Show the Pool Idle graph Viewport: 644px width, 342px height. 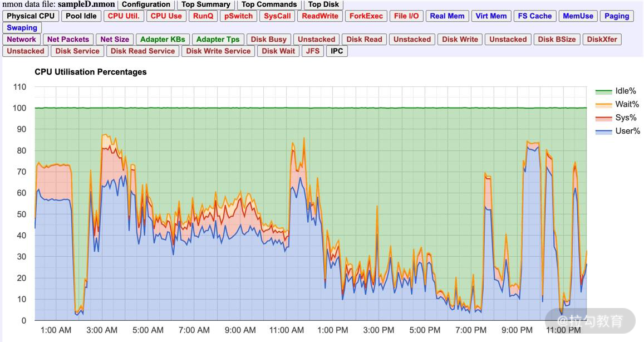click(81, 16)
